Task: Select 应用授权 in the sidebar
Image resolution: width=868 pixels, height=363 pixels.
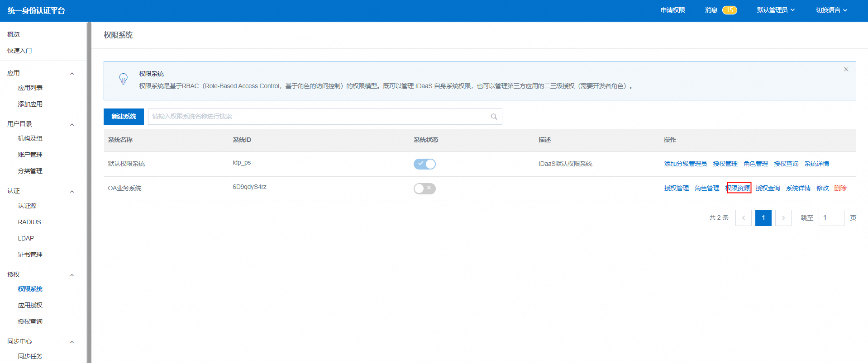Action: click(30, 305)
